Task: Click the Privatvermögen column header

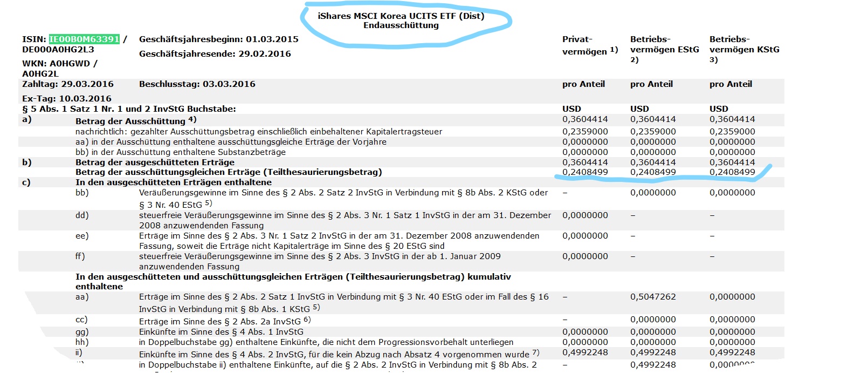Action: point(590,45)
